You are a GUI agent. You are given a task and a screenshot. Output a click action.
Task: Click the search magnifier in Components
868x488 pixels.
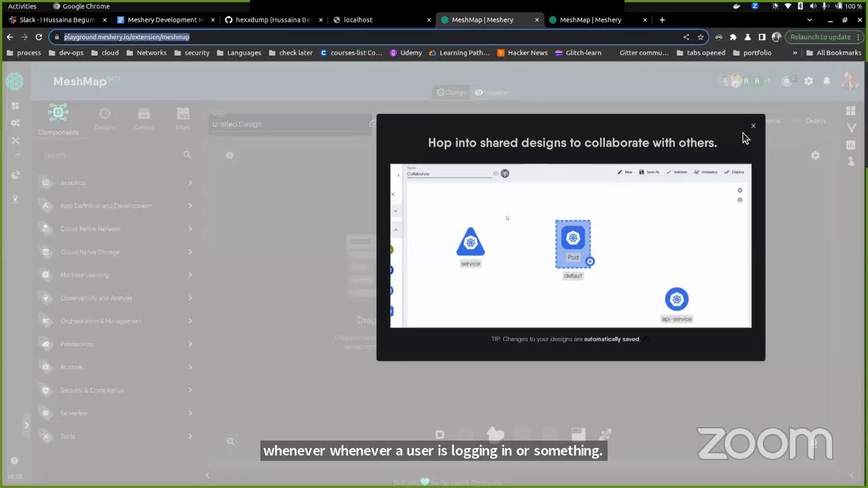187,155
